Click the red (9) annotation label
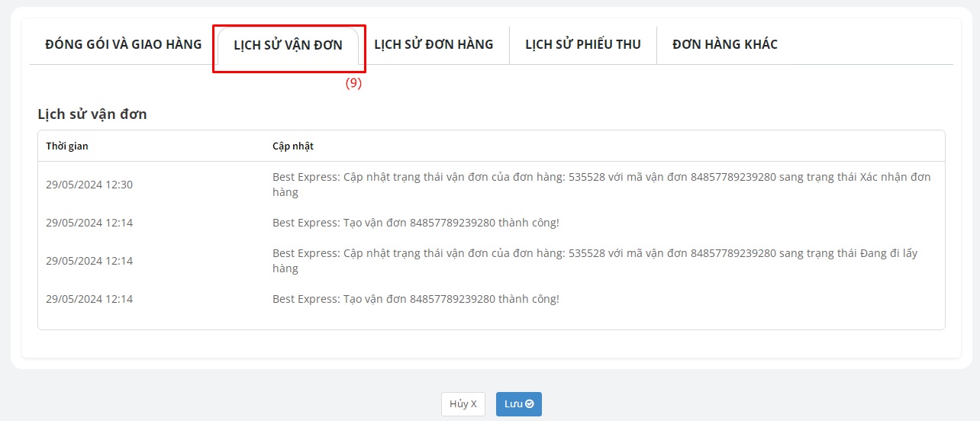 (x=353, y=84)
